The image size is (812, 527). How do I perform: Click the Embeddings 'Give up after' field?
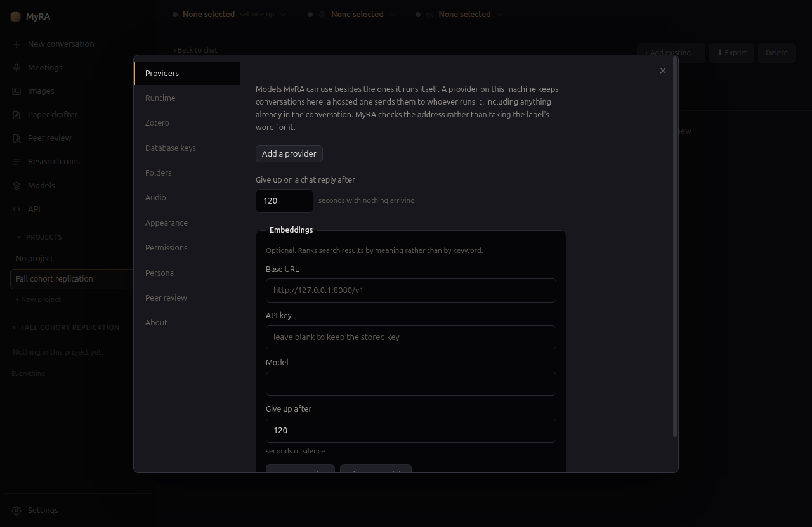pos(411,431)
